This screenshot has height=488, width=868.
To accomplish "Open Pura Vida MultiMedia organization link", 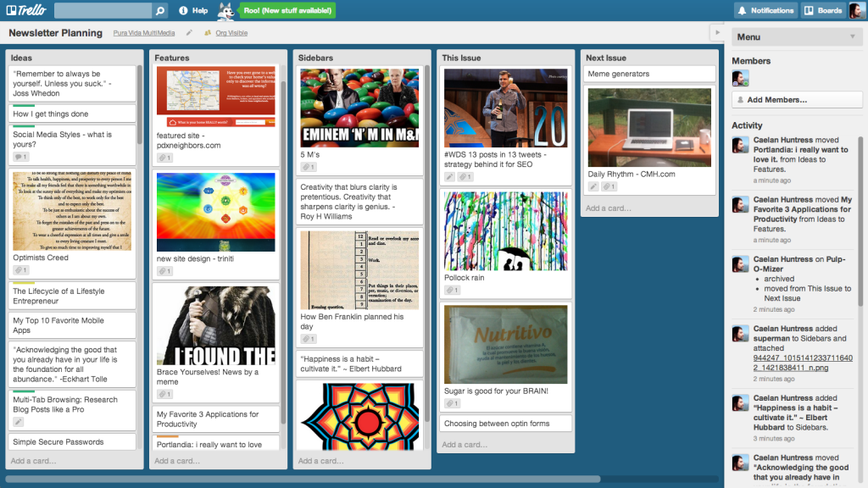I will 144,33.
